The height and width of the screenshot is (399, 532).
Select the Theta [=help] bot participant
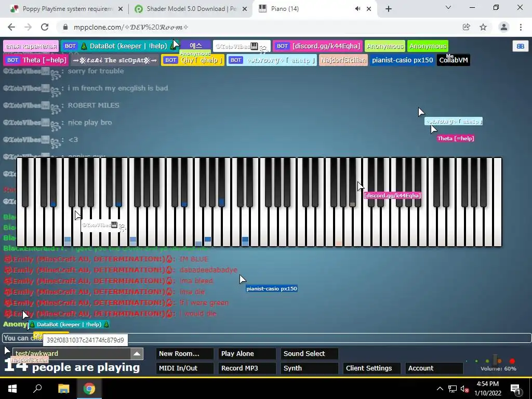pyautogui.click(x=36, y=60)
